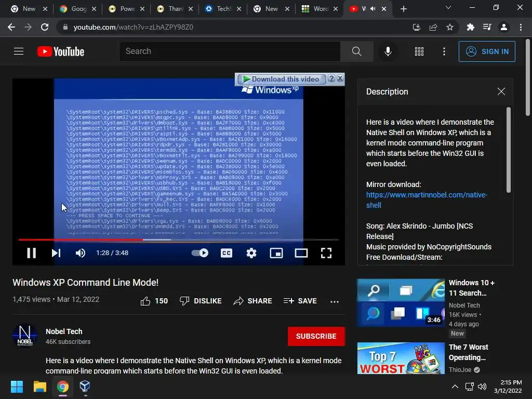The width and height of the screenshot is (532, 399).
Task: Close the Description panel
Action: tap(501, 91)
